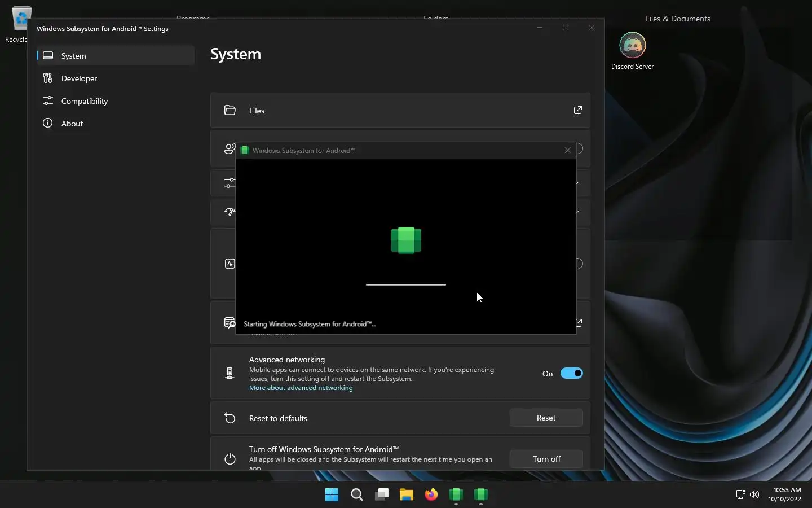
Task: Click the Files folder icon
Action: tap(230, 110)
